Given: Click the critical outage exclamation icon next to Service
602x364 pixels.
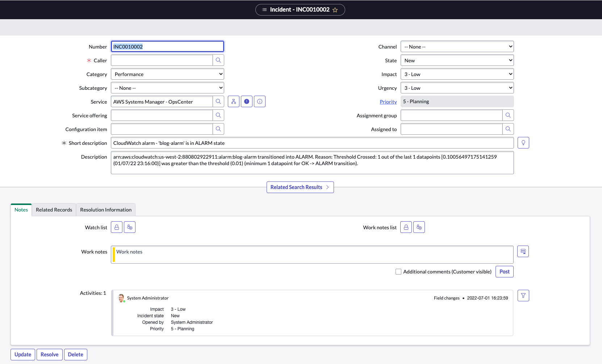Looking at the screenshot, I should pos(247,101).
